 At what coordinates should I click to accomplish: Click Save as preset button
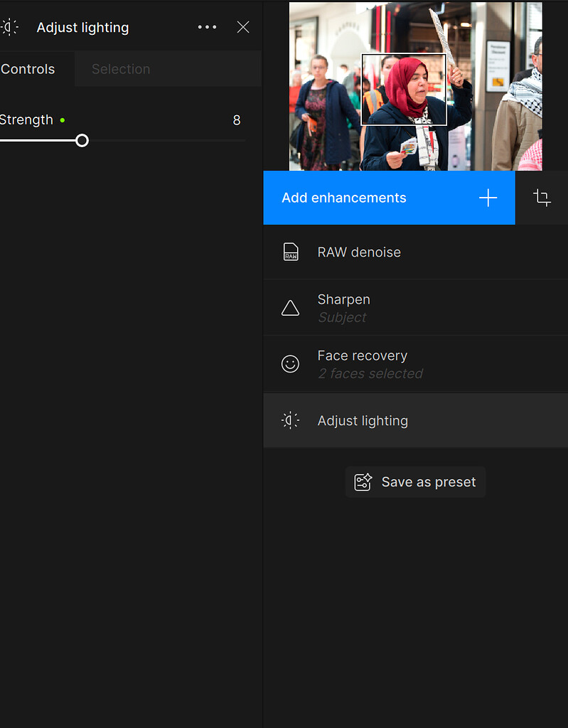click(416, 482)
